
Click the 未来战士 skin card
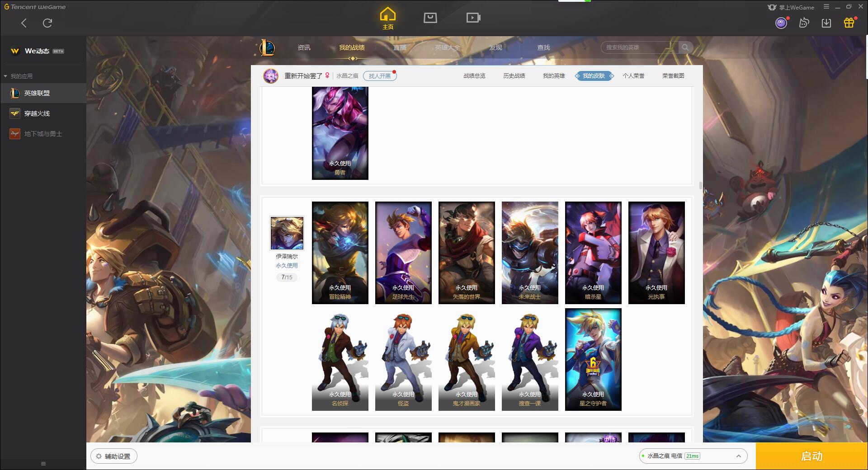tap(530, 253)
